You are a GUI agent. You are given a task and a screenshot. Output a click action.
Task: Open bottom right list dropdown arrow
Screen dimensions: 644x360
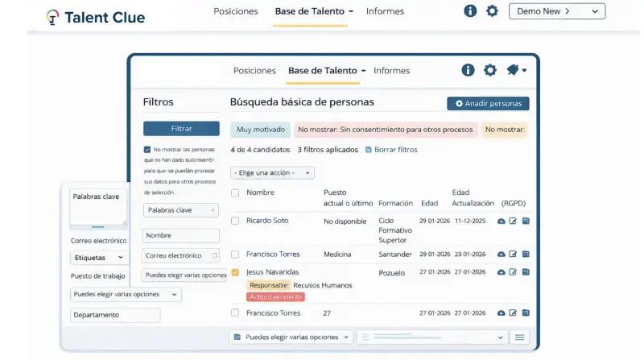click(x=500, y=337)
